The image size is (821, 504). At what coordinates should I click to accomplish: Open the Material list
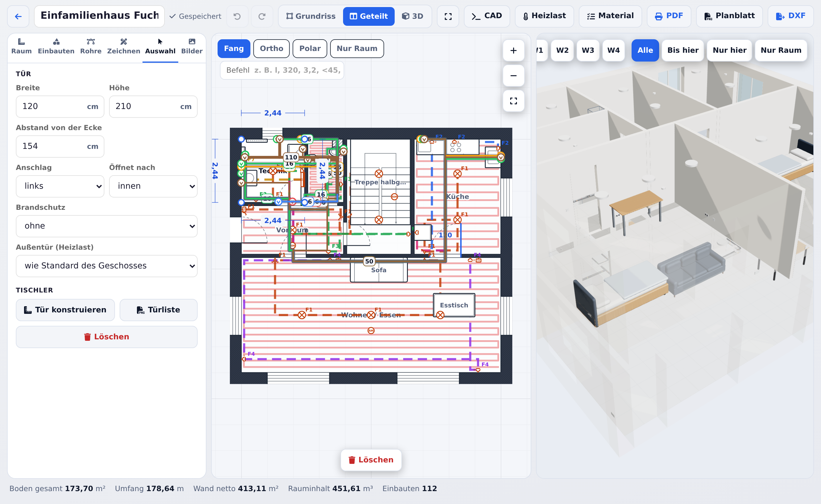[x=610, y=16]
